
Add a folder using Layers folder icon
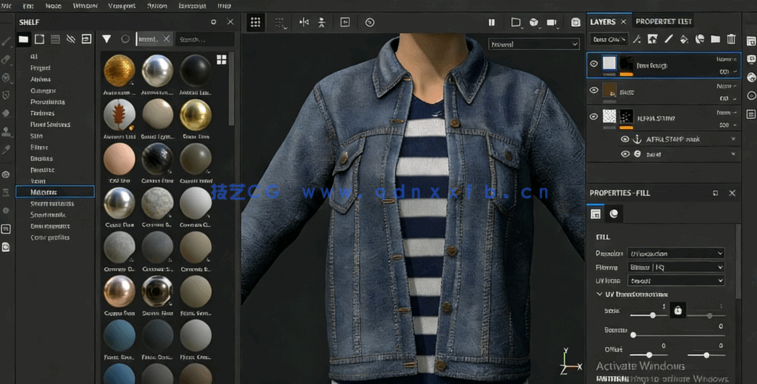[715, 39]
